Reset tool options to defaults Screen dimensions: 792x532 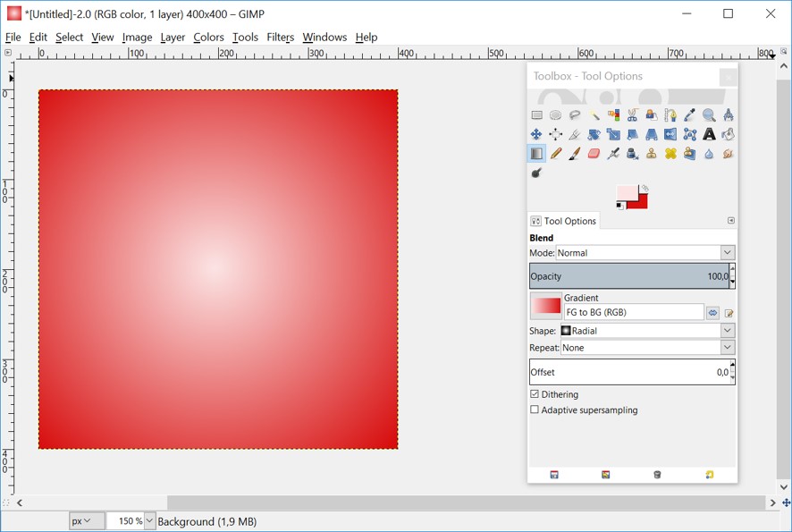pyautogui.click(x=709, y=475)
